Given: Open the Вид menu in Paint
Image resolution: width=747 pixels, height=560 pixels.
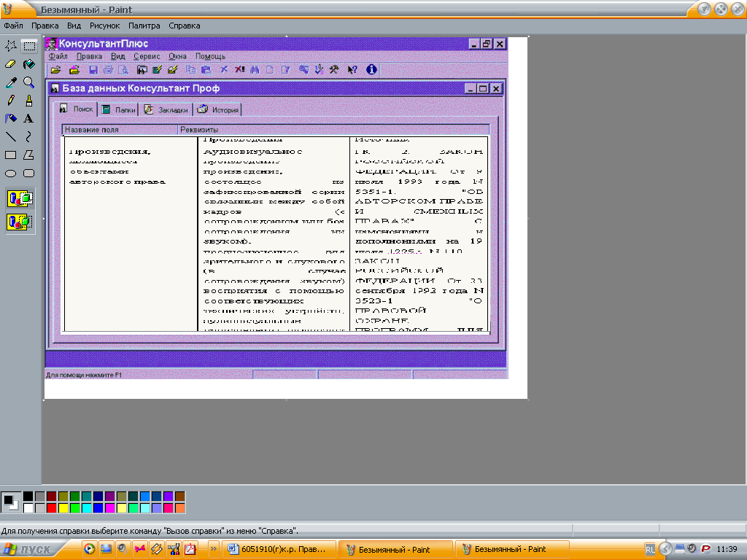Looking at the screenshot, I should click(74, 26).
